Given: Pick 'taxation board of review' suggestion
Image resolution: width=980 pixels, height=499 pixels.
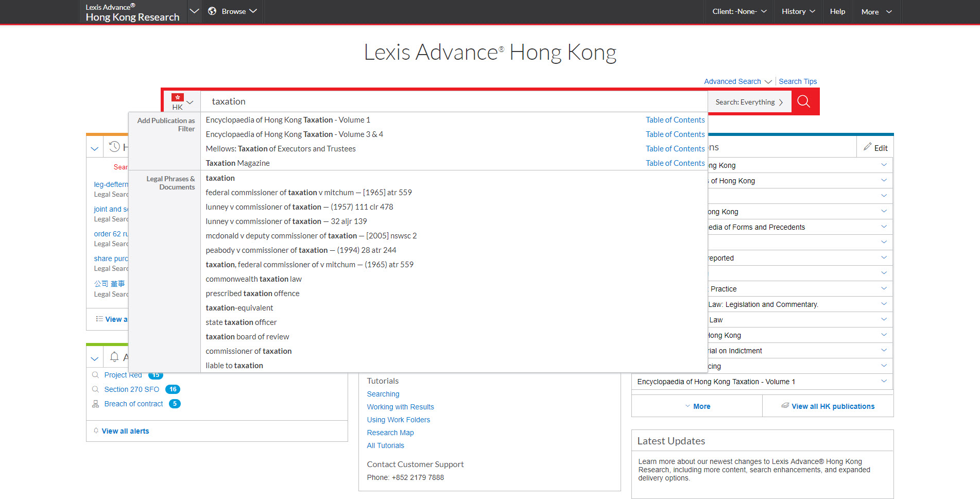Looking at the screenshot, I should point(247,337).
